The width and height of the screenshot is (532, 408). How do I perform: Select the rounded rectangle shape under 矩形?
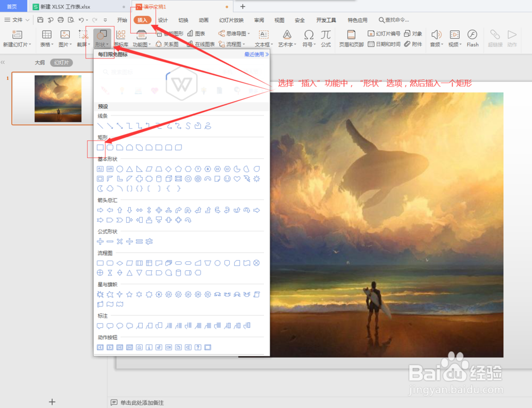pos(110,147)
